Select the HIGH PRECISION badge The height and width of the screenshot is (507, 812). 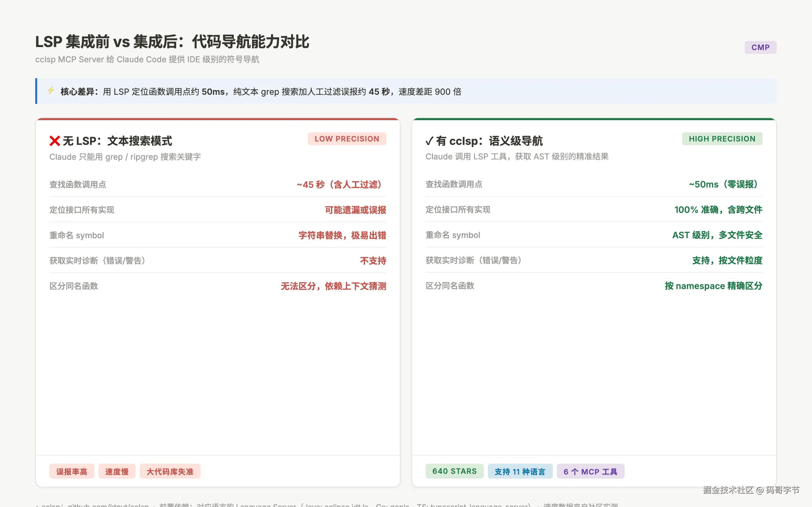722,139
